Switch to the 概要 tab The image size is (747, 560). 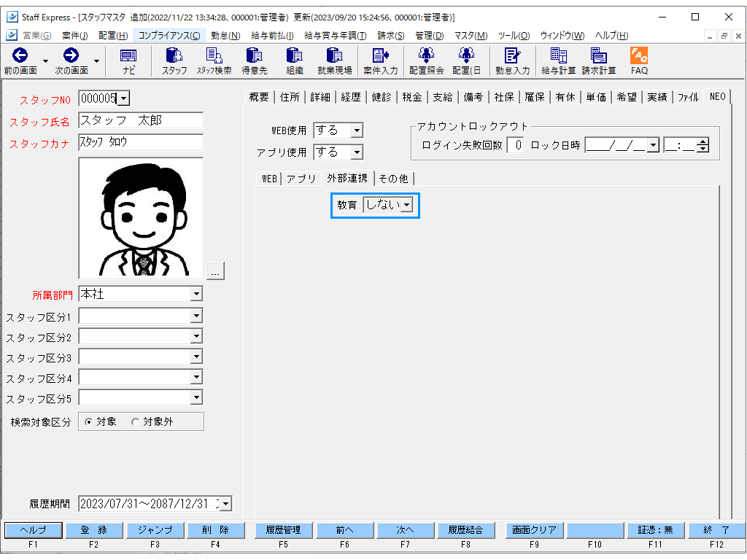tap(259, 97)
